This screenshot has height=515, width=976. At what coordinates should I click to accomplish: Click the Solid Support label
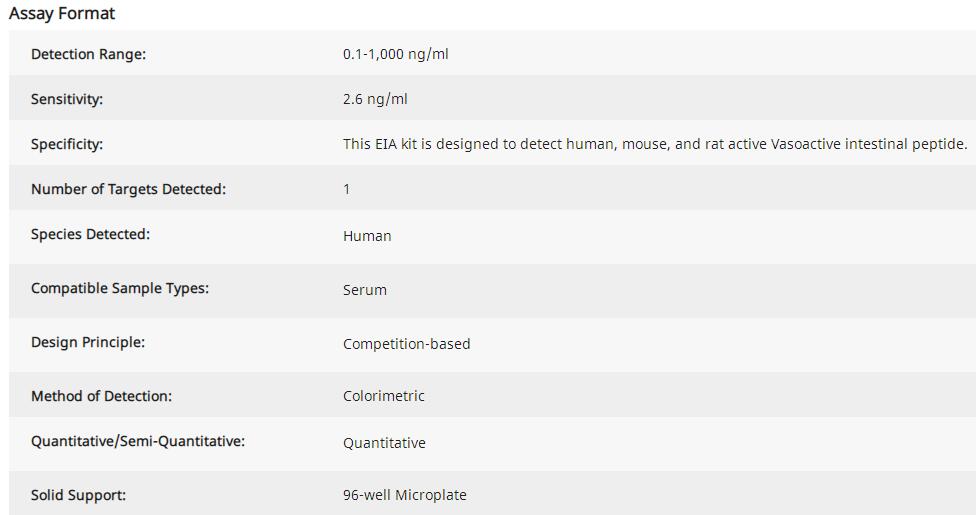(78, 495)
